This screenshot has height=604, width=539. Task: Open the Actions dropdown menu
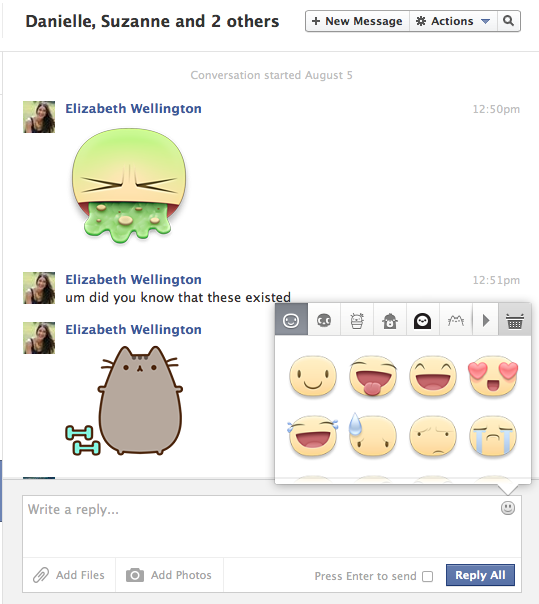click(x=453, y=21)
